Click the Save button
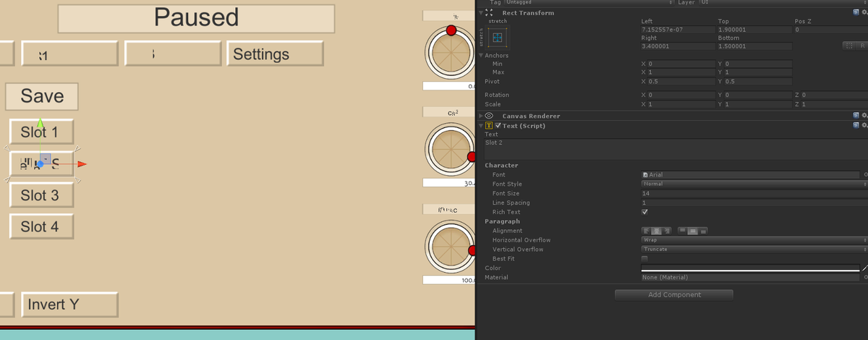The height and width of the screenshot is (340, 868). (x=42, y=96)
